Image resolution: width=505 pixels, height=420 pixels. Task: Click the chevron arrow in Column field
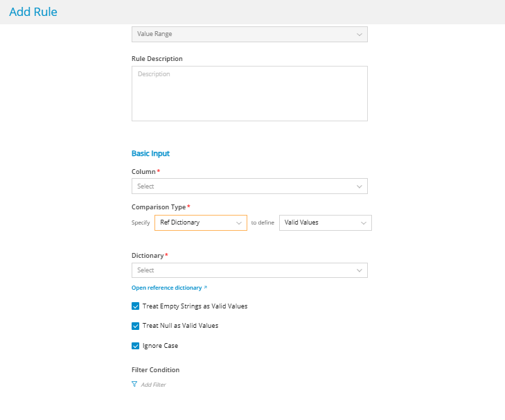359,186
